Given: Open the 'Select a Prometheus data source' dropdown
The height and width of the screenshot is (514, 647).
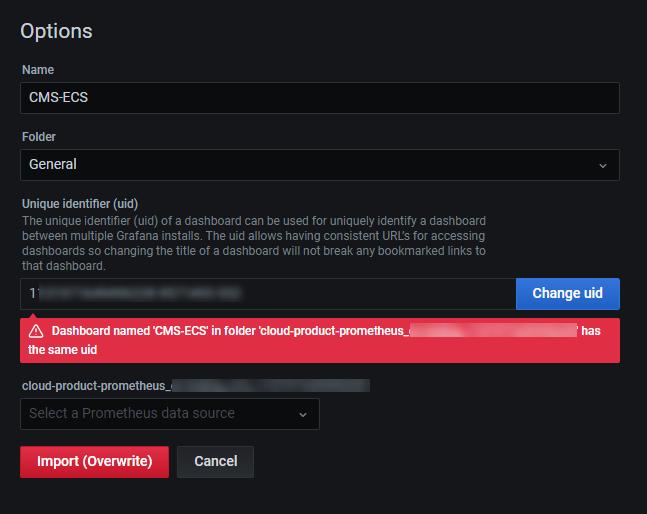Looking at the screenshot, I should pyautogui.click(x=160, y=414).
